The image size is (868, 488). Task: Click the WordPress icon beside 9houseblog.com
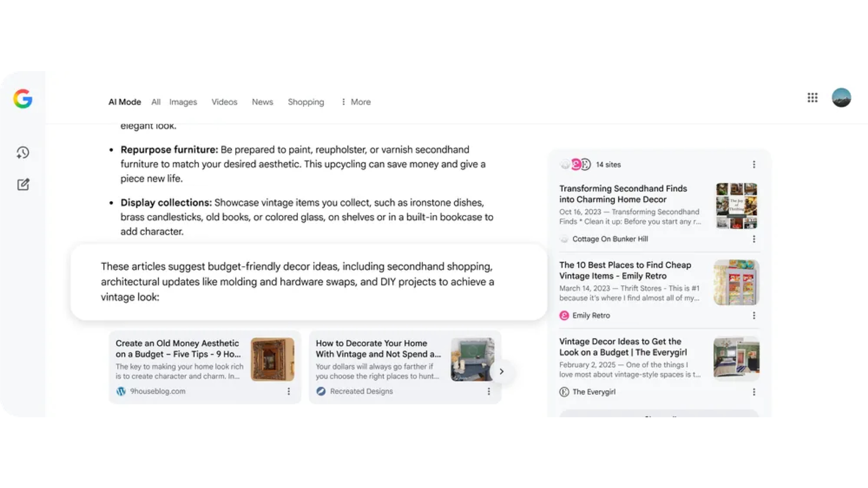tap(122, 391)
